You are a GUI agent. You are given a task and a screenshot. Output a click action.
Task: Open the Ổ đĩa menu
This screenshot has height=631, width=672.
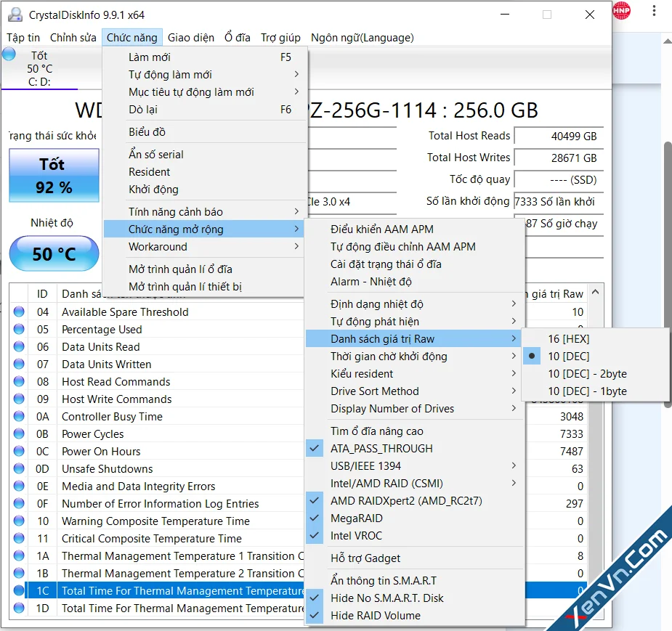click(x=238, y=38)
